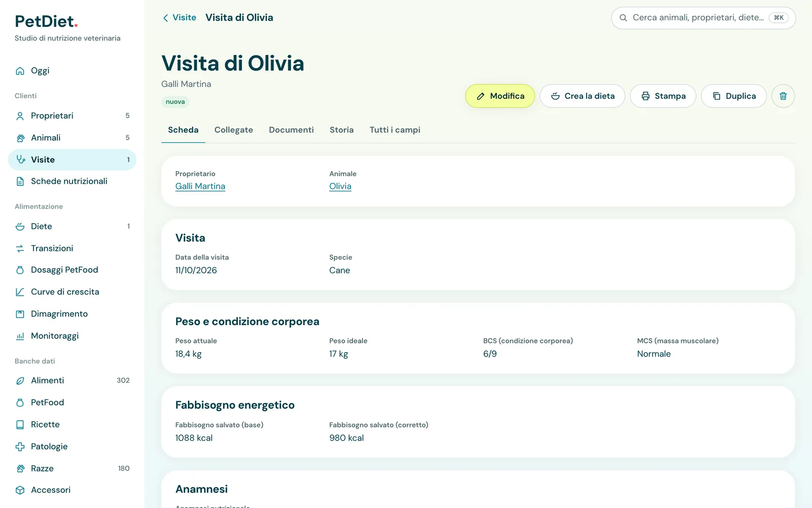Click the nuova status badge
Screen dimensions: 812x508
[x=175, y=102]
